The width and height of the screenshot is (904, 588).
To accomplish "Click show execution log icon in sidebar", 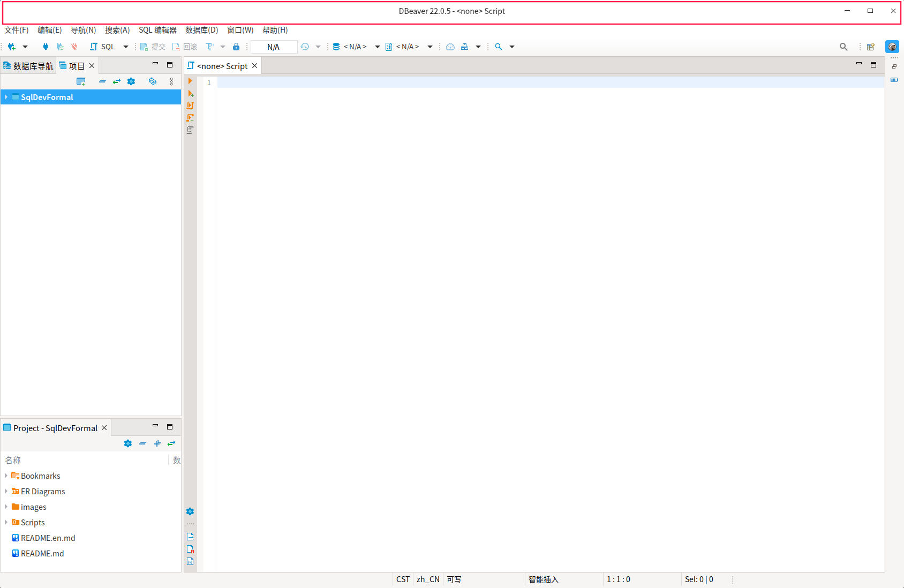I will [x=190, y=549].
